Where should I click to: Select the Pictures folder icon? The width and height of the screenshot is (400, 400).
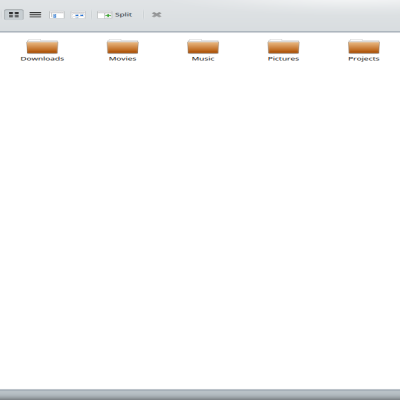[x=283, y=47]
